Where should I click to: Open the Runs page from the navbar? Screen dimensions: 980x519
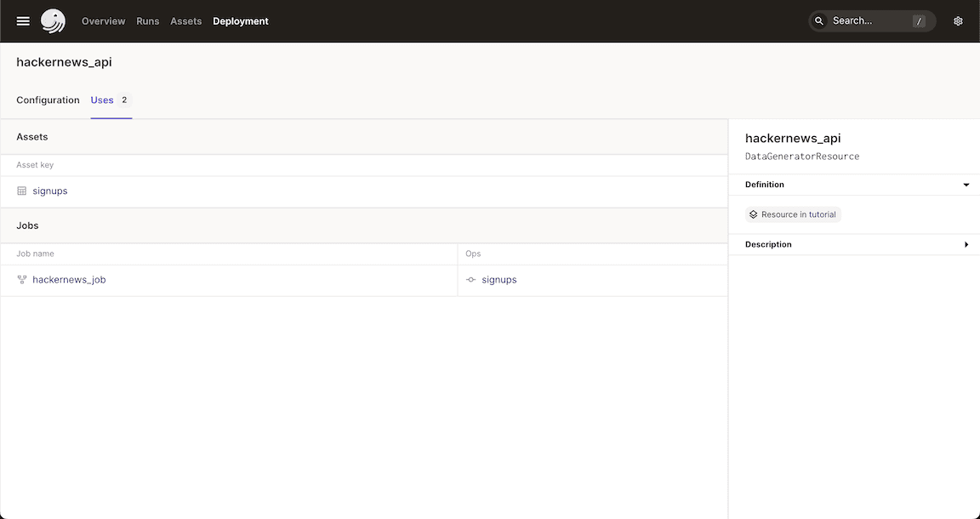[x=147, y=20]
